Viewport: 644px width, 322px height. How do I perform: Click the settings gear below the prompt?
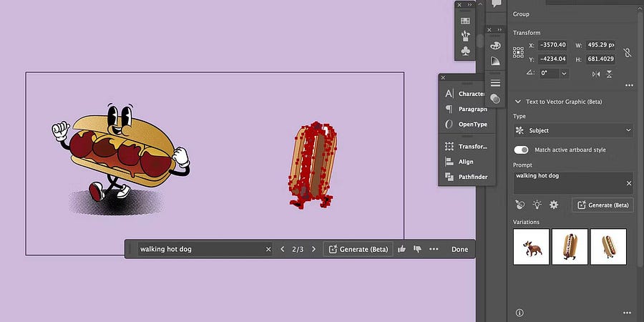pyautogui.click(x=553, y=205)
